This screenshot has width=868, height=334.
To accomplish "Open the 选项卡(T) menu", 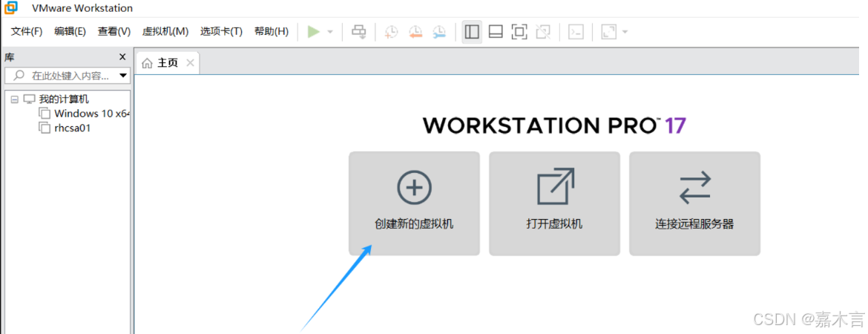I will [221, 32].
